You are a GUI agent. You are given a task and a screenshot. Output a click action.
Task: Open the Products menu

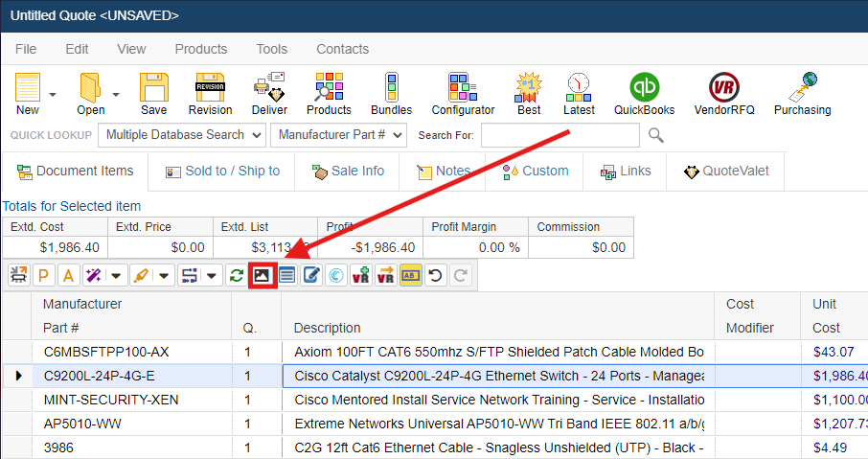200,49
